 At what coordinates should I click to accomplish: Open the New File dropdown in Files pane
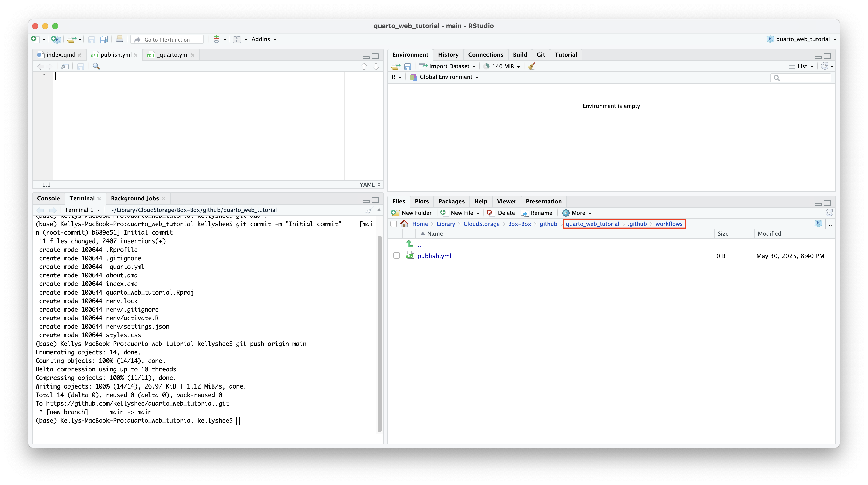coord(460,213)
